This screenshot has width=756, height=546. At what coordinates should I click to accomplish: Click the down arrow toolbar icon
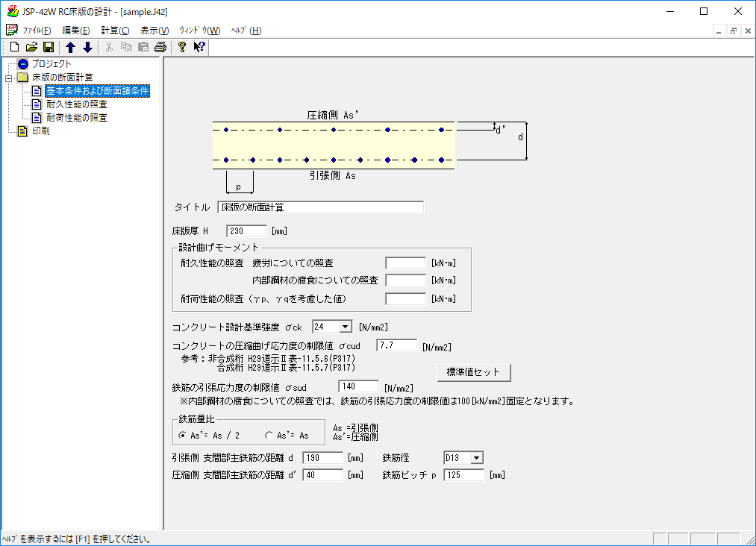(x=87, y=47)
